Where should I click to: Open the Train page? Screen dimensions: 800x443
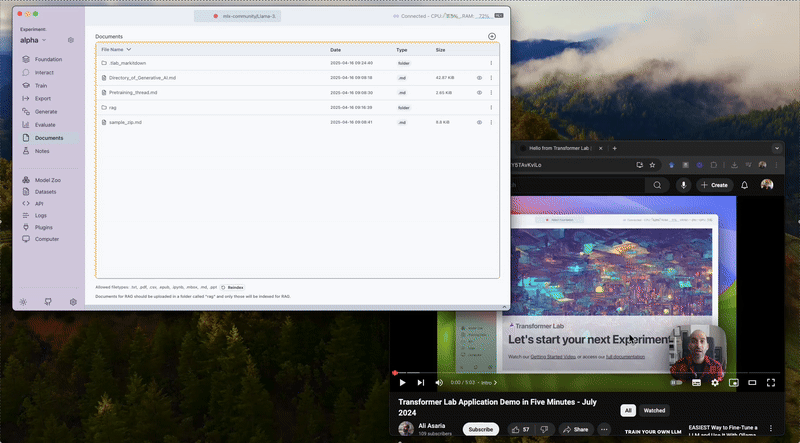[40, 85]
